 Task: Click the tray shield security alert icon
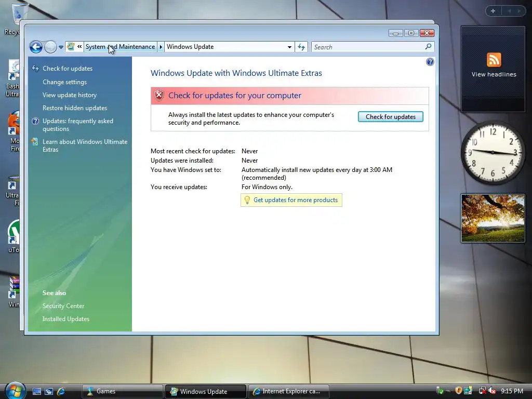pos(458,391)
